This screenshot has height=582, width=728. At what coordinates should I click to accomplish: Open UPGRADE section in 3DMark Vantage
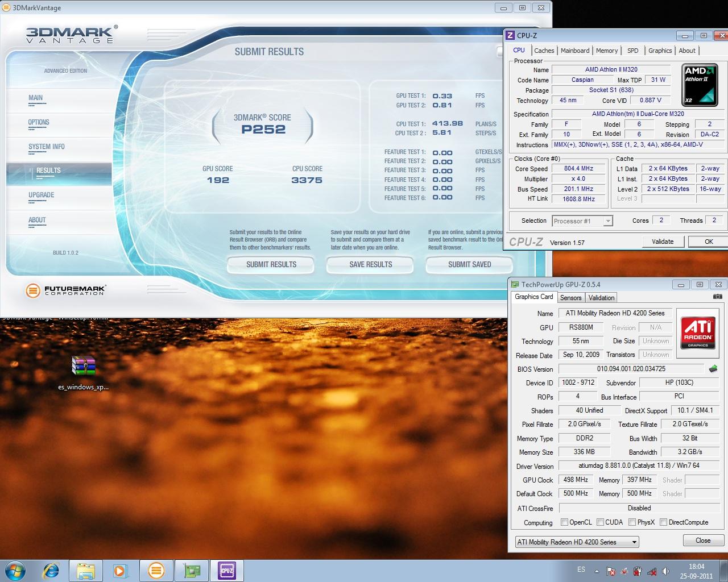[x=41, y=196]
